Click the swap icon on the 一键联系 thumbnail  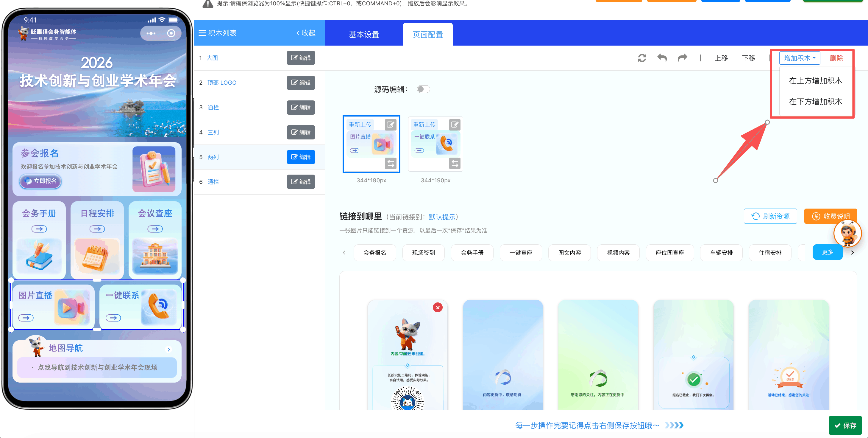(455, 164)
